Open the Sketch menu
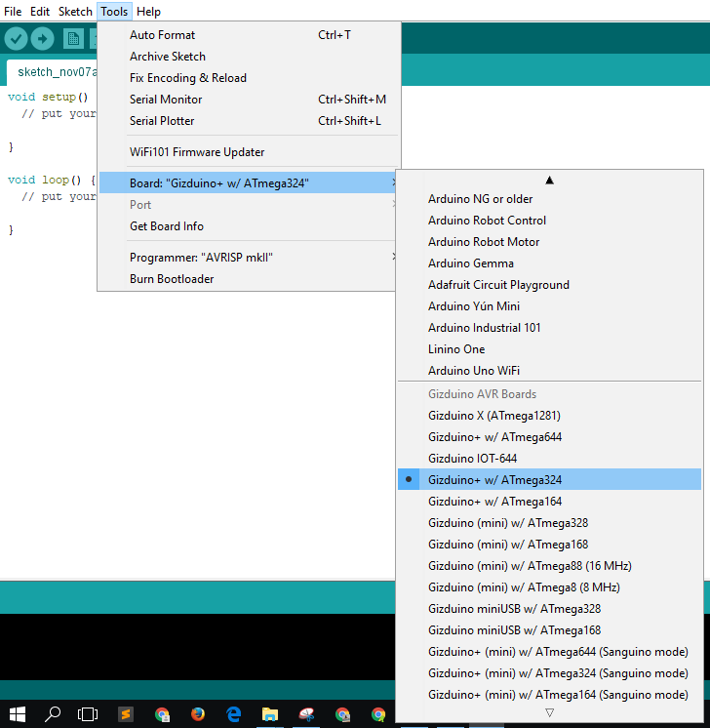This screenshot has width=710, height=728. [x=75, y=11]
